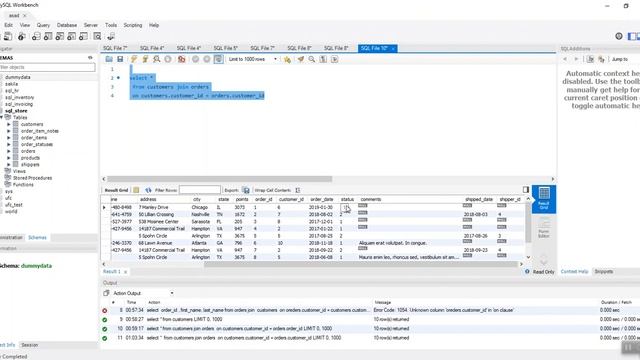This screenshot has width=640, height=360.
Task: Toggle auto-commit mode
Action: (218, 59)
